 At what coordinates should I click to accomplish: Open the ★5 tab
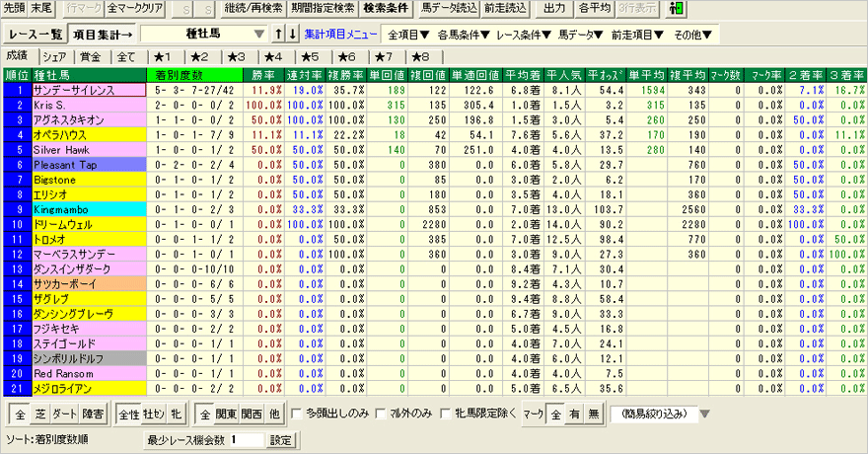pyautogui.click(x=310, y=57)
